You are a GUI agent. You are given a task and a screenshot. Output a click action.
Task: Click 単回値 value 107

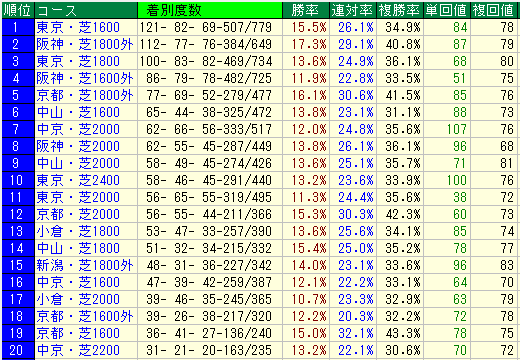tap(457, 129)
